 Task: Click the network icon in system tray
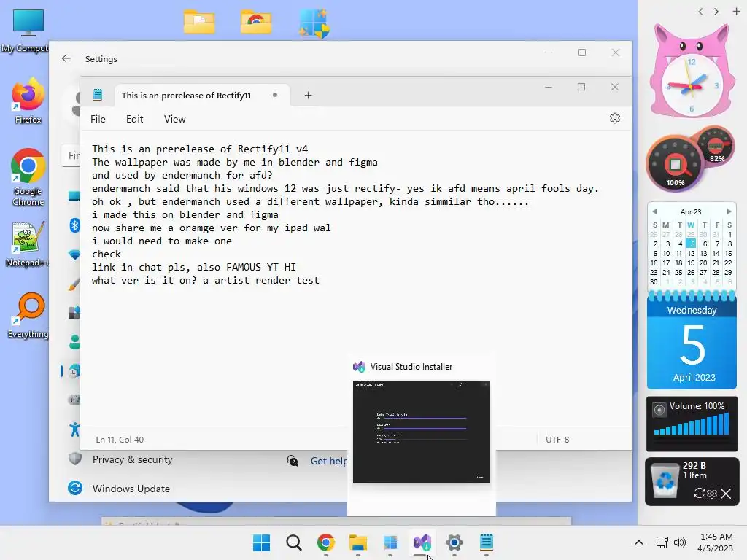click(x=662, y=542)
